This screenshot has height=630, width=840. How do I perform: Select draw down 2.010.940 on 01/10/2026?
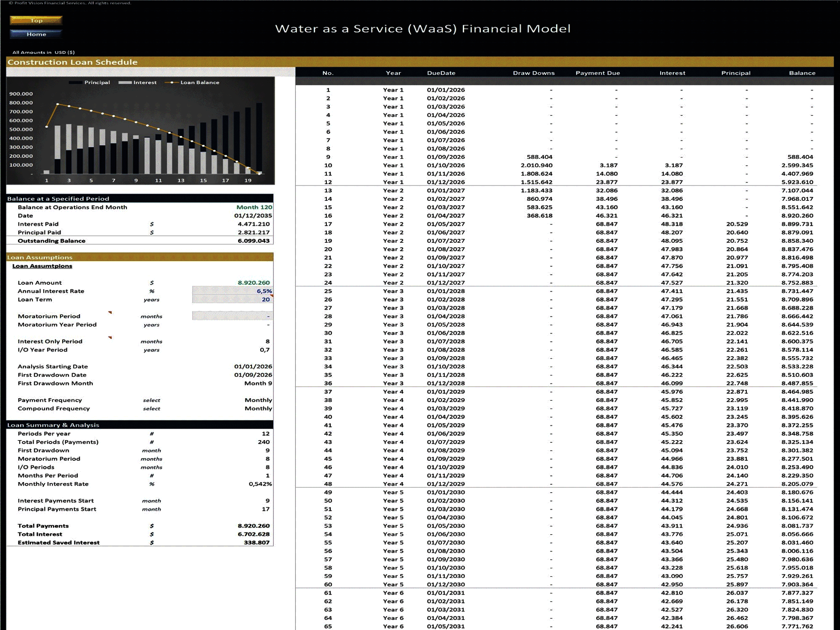536,165
